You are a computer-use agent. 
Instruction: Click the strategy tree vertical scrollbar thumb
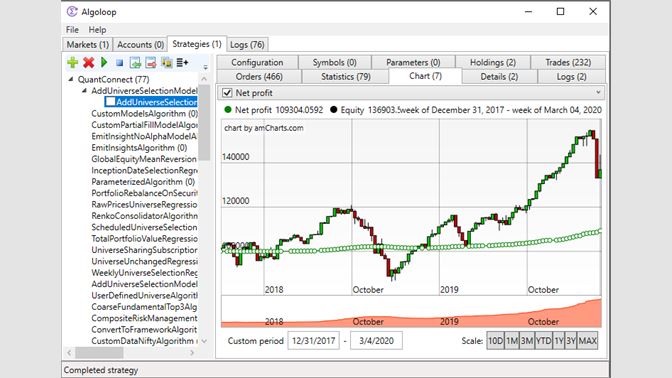point(204,122)
